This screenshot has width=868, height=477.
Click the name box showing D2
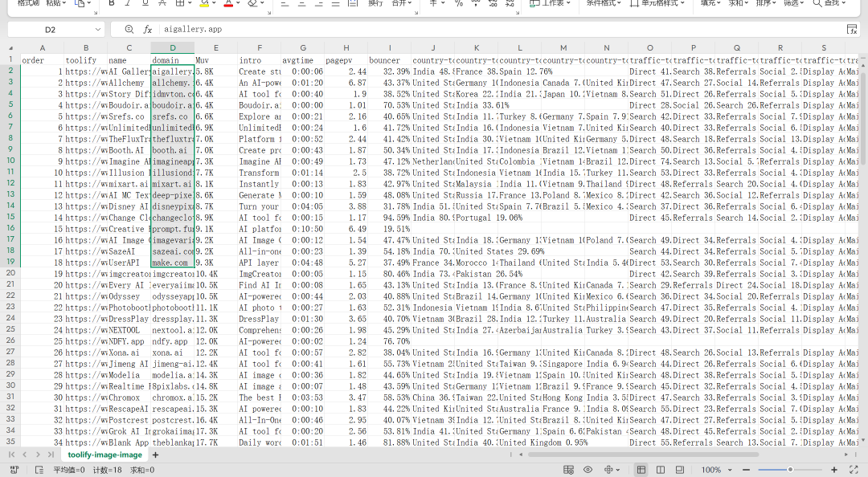[x=50, y=30]
